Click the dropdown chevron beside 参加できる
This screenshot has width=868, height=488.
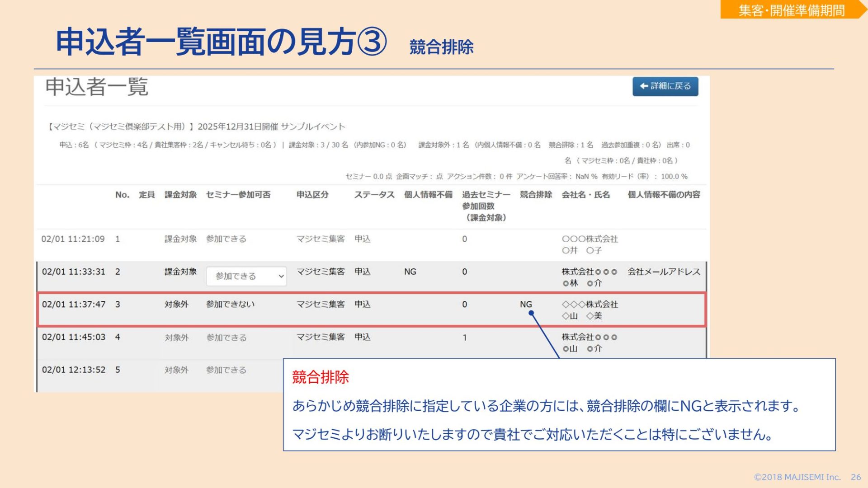point(281,276)
